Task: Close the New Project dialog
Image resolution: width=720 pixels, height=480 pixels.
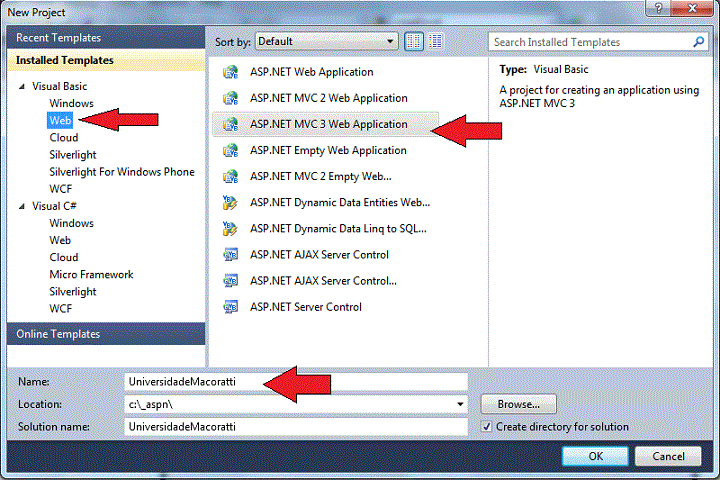Action: point(692,8)
